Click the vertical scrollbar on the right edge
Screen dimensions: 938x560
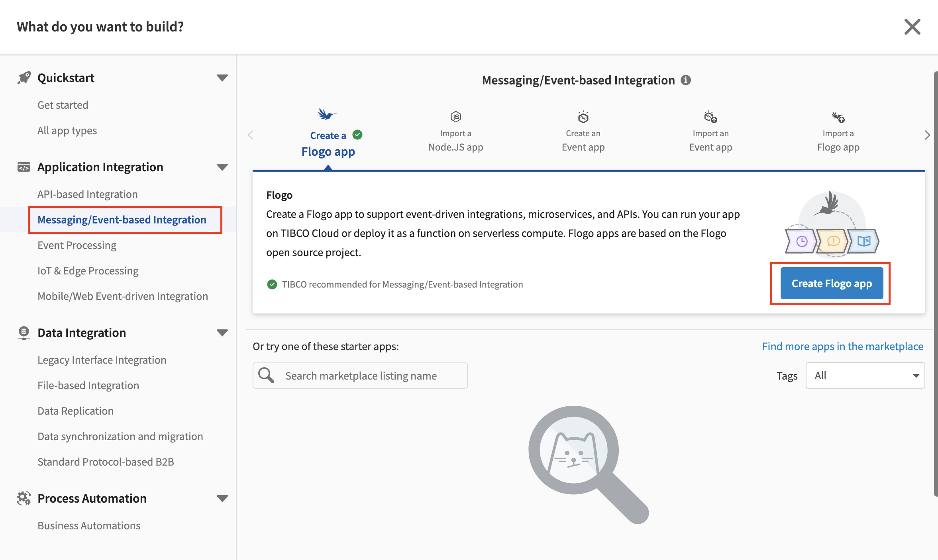[935, 284]
